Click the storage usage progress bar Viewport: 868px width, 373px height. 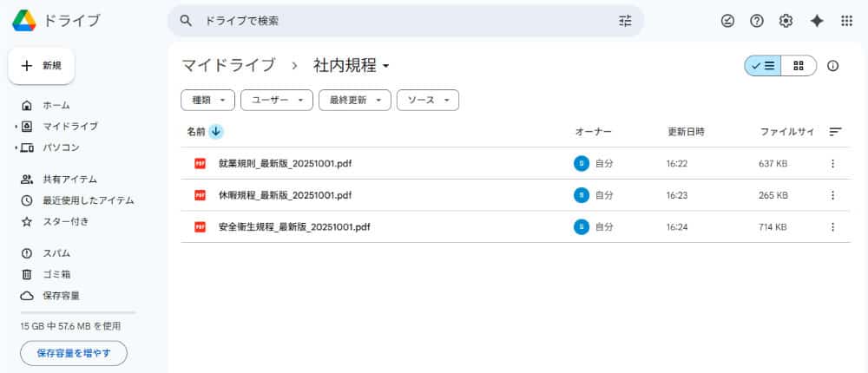click(x=77, y=312)
